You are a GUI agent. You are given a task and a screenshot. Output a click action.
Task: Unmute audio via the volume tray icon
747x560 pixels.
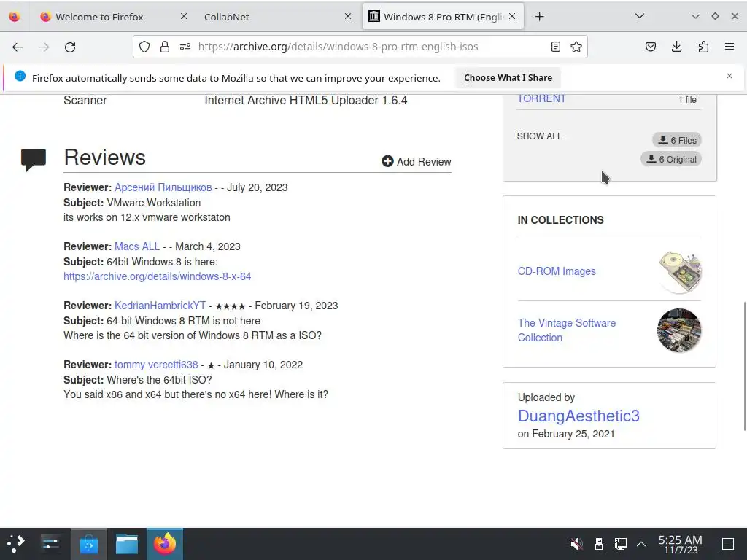tap(576, 543)
